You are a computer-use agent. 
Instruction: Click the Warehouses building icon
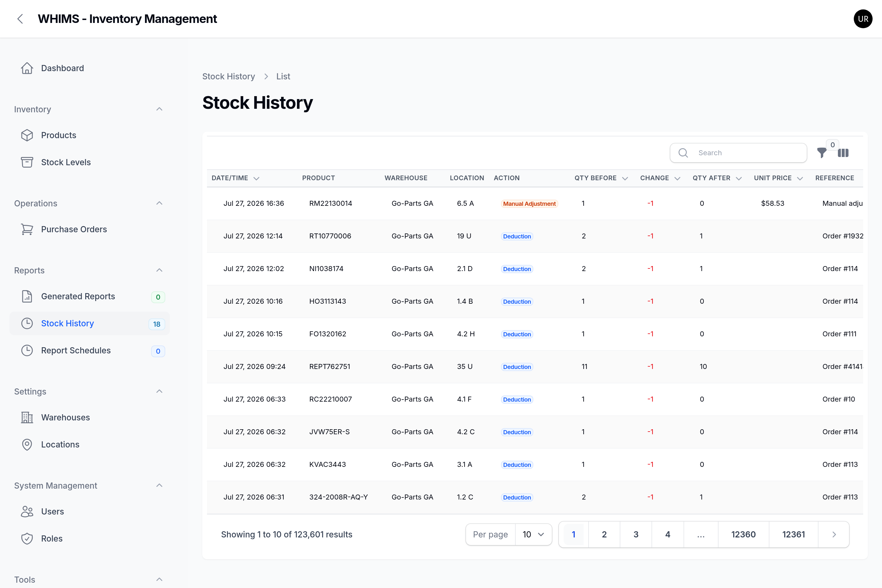click(27, 418)
